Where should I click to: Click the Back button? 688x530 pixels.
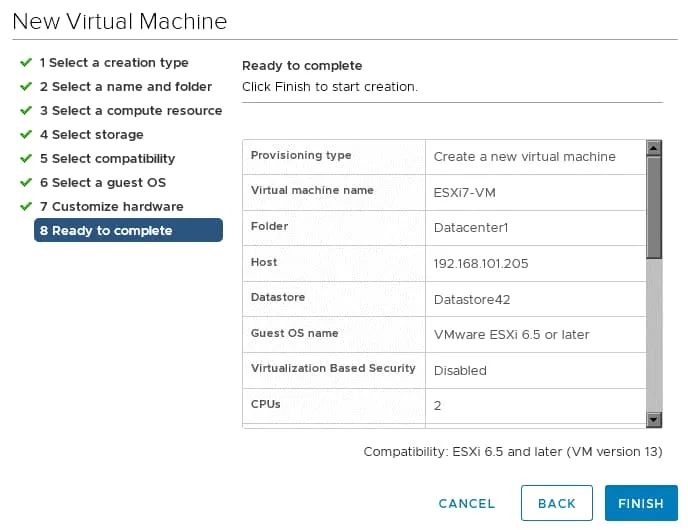click(x=557, y=503)
